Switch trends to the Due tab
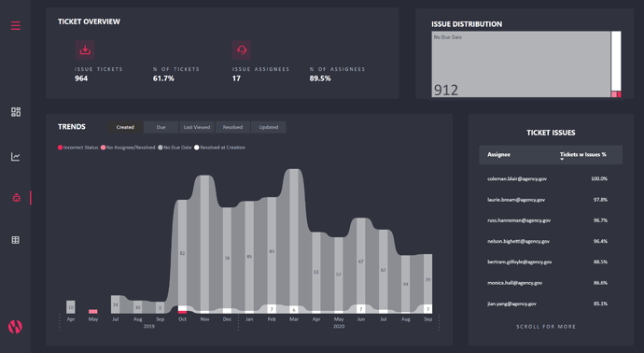 pos(161,127)
